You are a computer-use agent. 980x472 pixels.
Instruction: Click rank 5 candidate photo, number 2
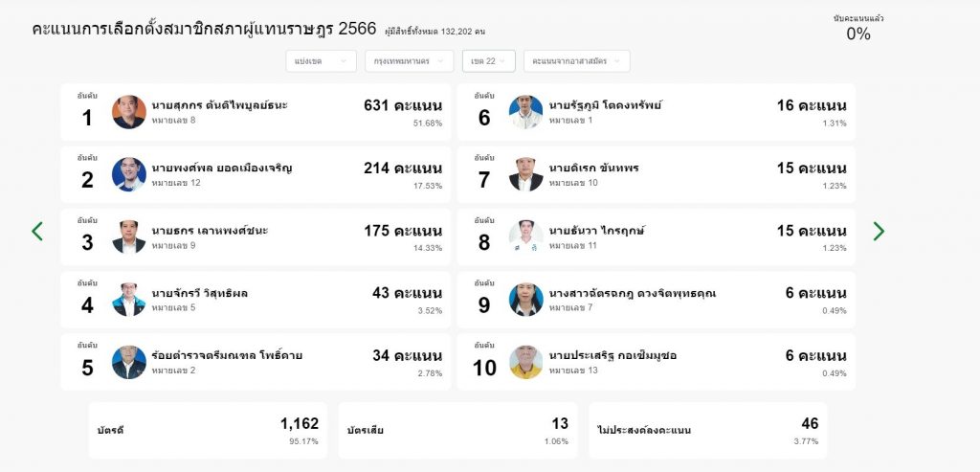pos(129,362)
